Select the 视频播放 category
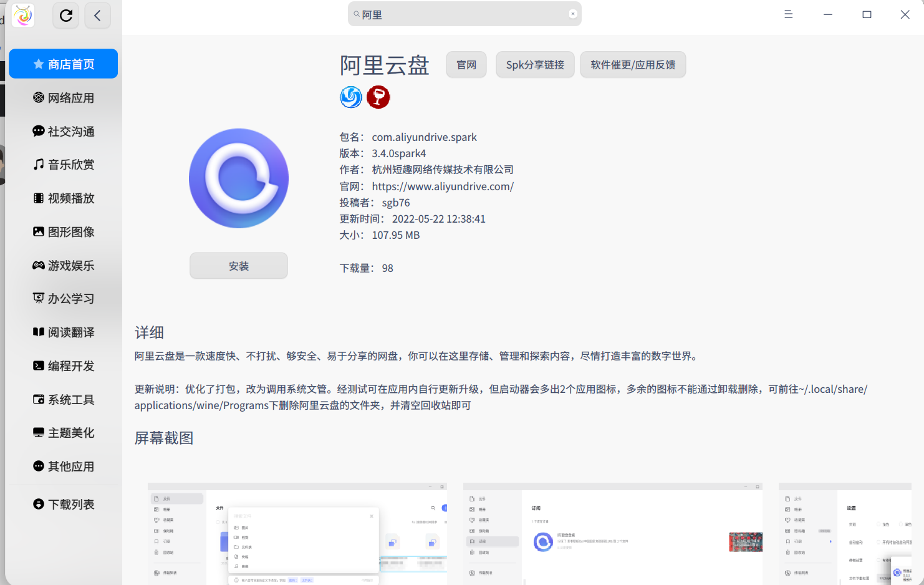This screenshot has width=924, height=585. [x=63, y=198]
